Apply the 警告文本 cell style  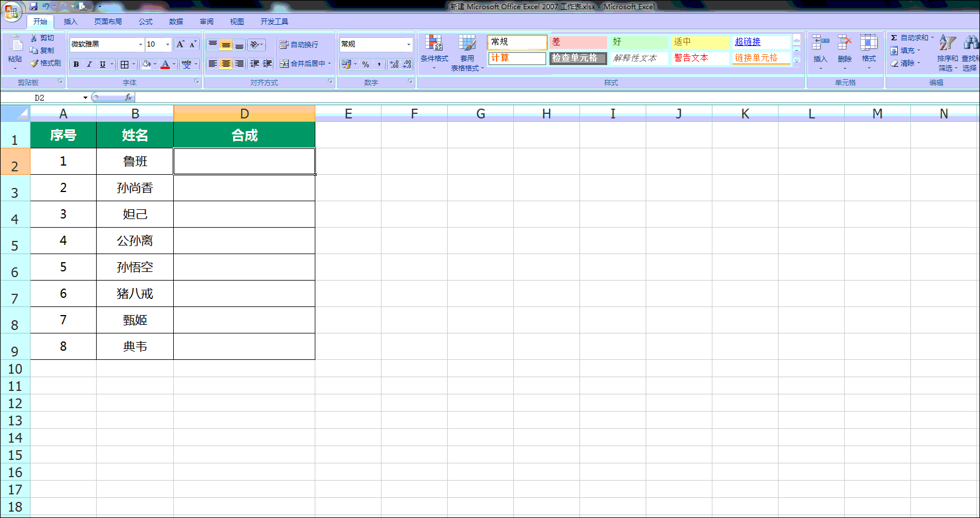click(x=700, y=58)
